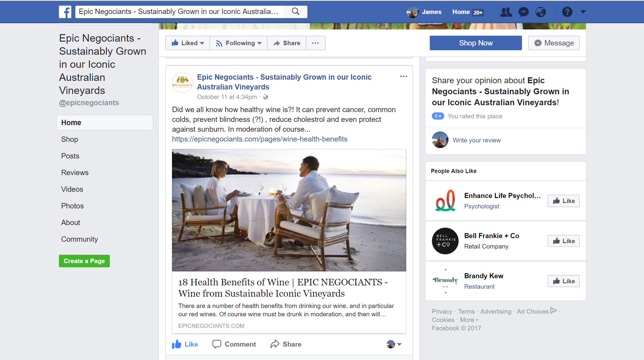Click the Home 20+ link
The height and width of the screenshot is (360, 644).
click(468, 12)
